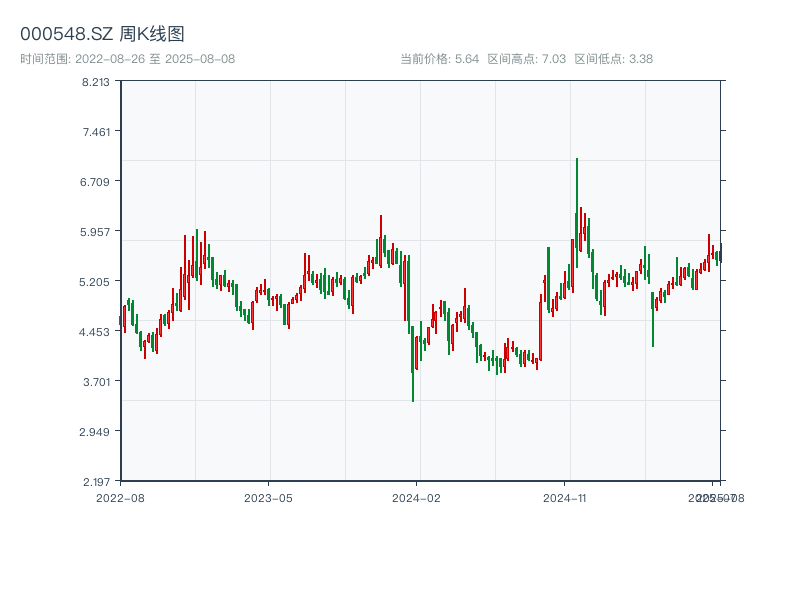
Task: Click the 区间低点 3.38 label
Action: click(613, 59)
